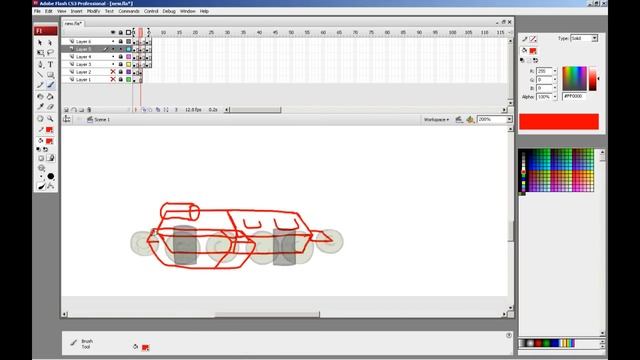Select the Ink Bottle tool

[40, 97]
